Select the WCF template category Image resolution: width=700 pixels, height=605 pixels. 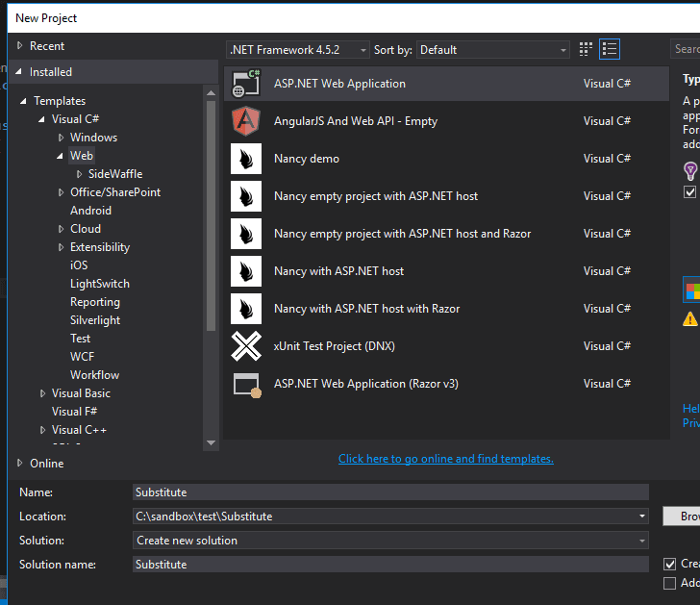click(82, 357)
